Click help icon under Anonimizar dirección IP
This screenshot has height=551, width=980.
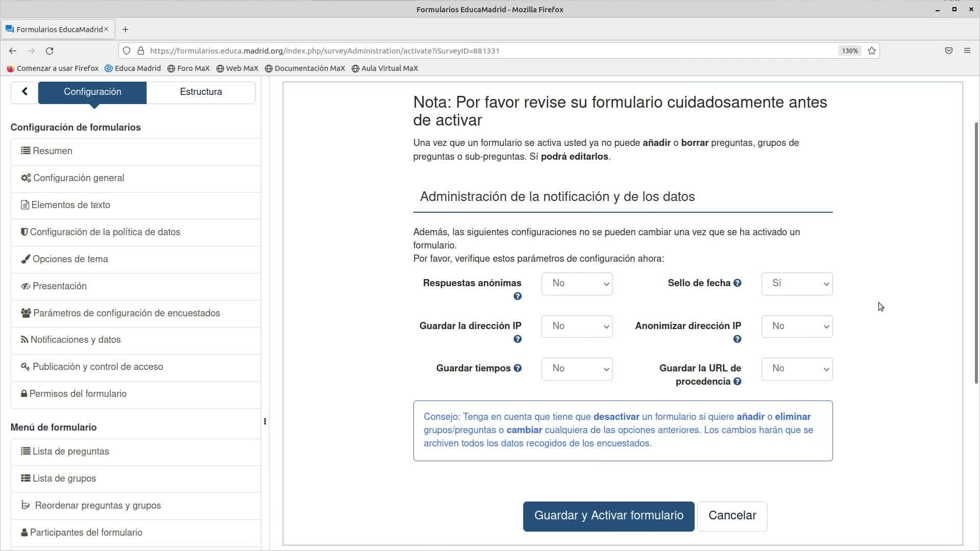737,339
